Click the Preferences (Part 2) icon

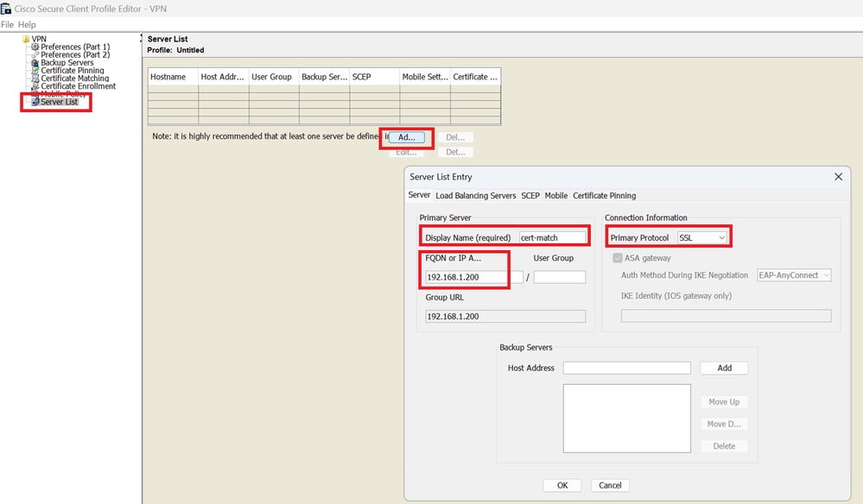pyautogui.click(x=35, y=54)
